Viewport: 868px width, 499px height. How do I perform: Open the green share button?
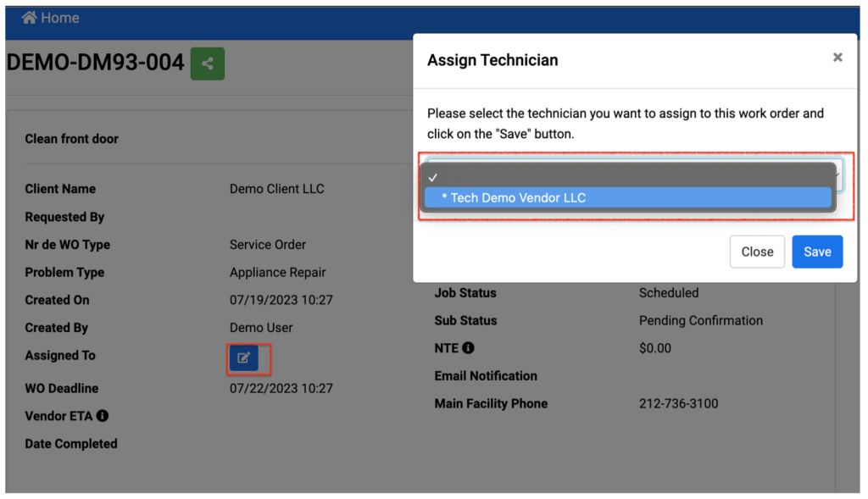[208, 64]
